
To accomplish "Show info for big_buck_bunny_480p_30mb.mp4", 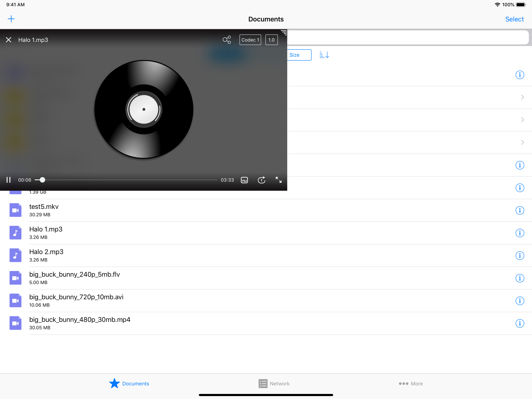I will tap(520, 323).
